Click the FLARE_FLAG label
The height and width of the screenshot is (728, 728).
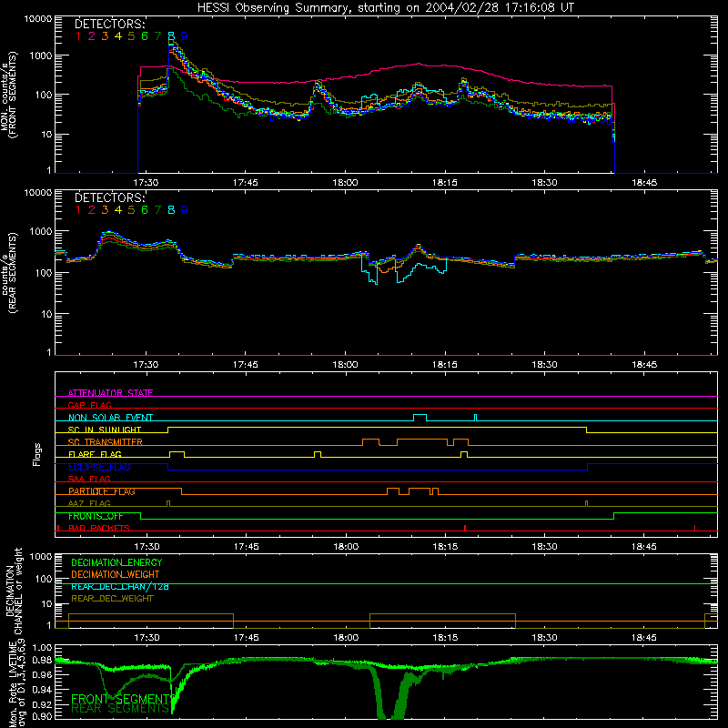click(95, 454)
